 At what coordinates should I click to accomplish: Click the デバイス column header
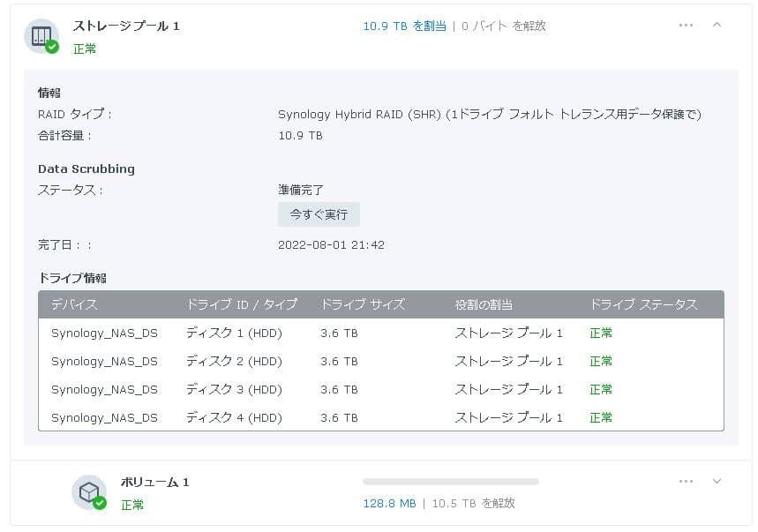point(75,304)
